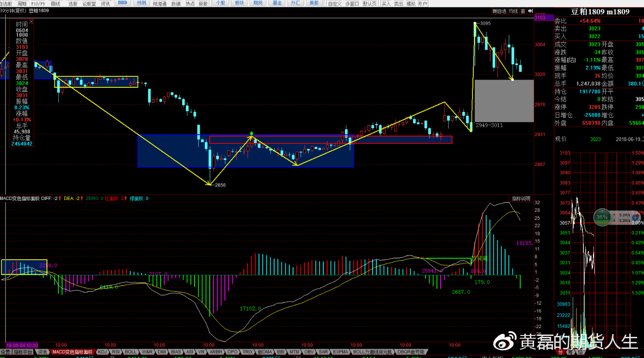644x358 pixels.
Task: Click the 设置 settings tab
Action: (x=5, y=352)
